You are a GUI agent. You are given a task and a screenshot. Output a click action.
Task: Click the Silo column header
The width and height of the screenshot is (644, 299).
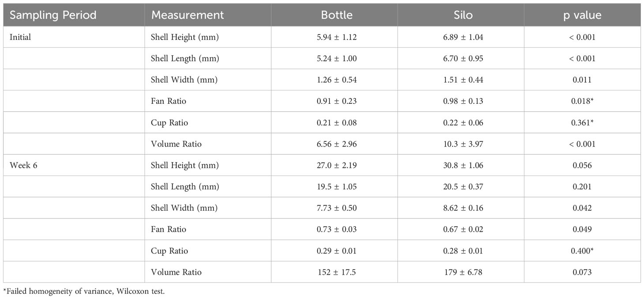pyautogui.click(x=463, y=15)
